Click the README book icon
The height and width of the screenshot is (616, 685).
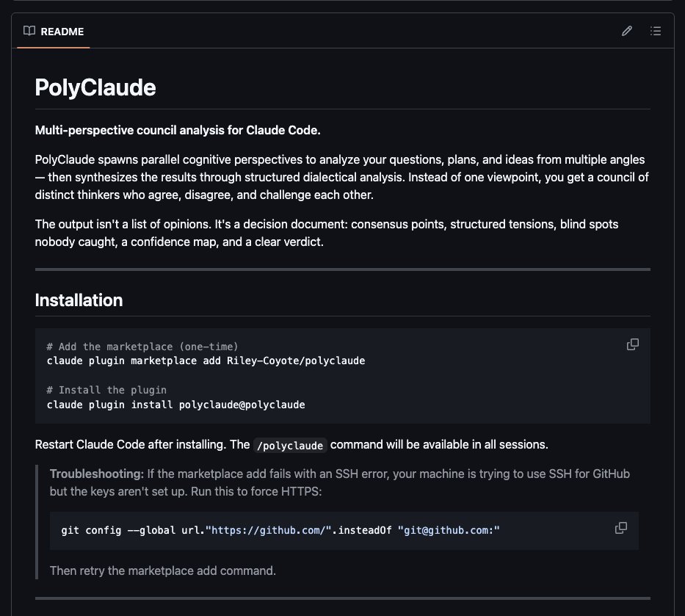coord(29,31)
